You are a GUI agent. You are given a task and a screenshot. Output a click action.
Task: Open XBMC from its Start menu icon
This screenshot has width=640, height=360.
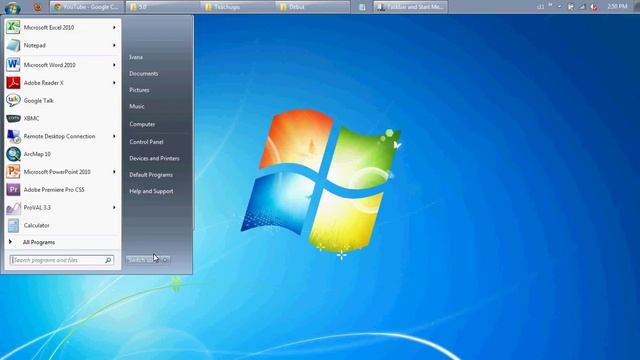pos(13,118)
